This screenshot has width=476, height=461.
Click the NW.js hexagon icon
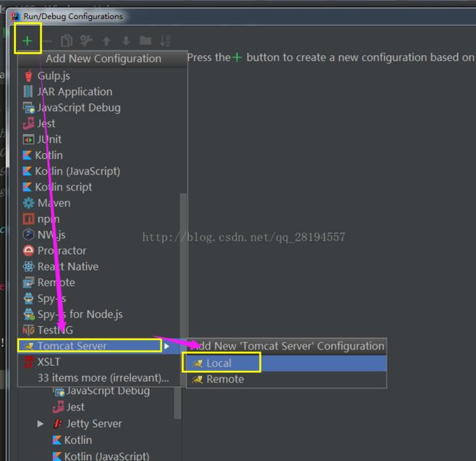coord(29,235)
